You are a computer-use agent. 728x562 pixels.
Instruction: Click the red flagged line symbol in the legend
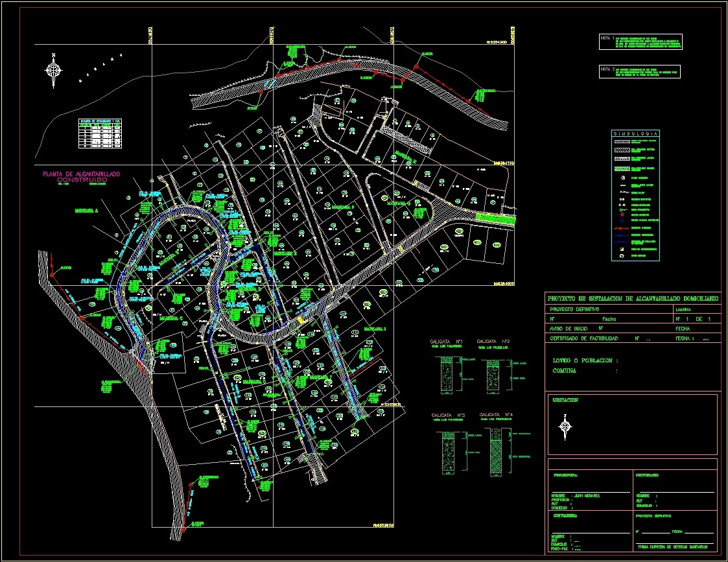tap(622, 228)
